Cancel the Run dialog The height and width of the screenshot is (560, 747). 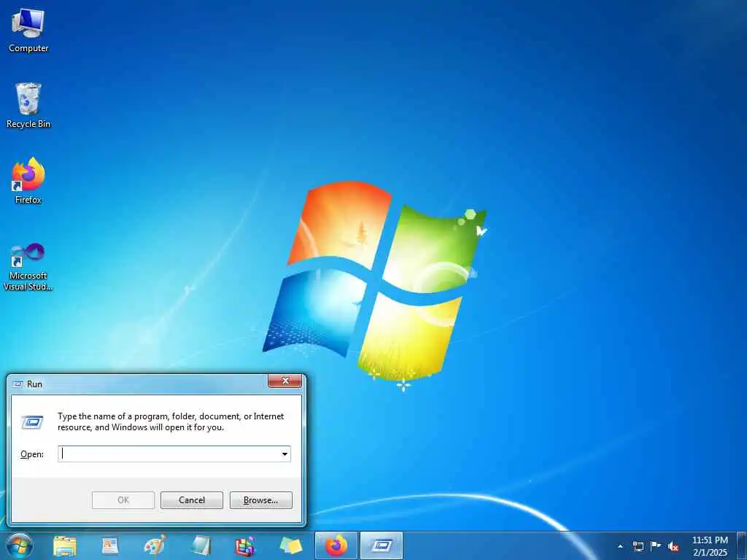click(192, 500)
